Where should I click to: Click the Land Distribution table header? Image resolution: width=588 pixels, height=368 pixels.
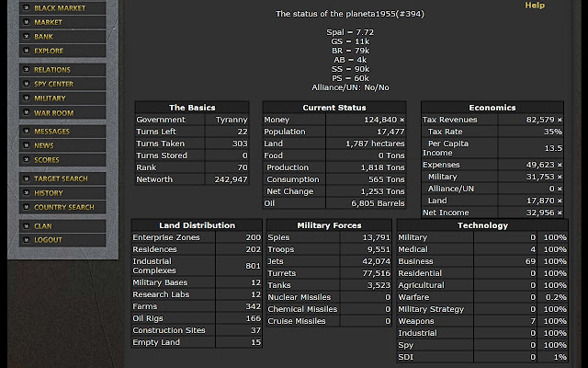[x=197, y=225]
